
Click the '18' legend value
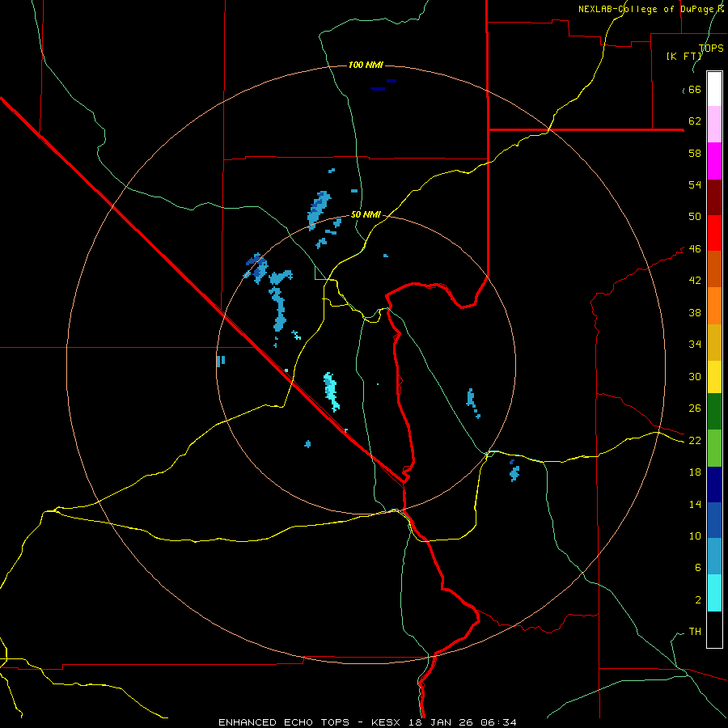coord(695,472)
